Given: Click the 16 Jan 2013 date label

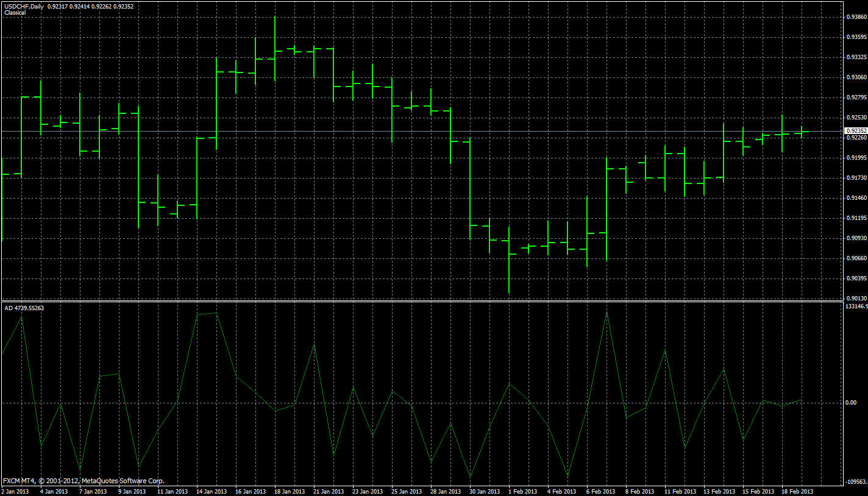Looking at the screenshot, I should point(251,492).
